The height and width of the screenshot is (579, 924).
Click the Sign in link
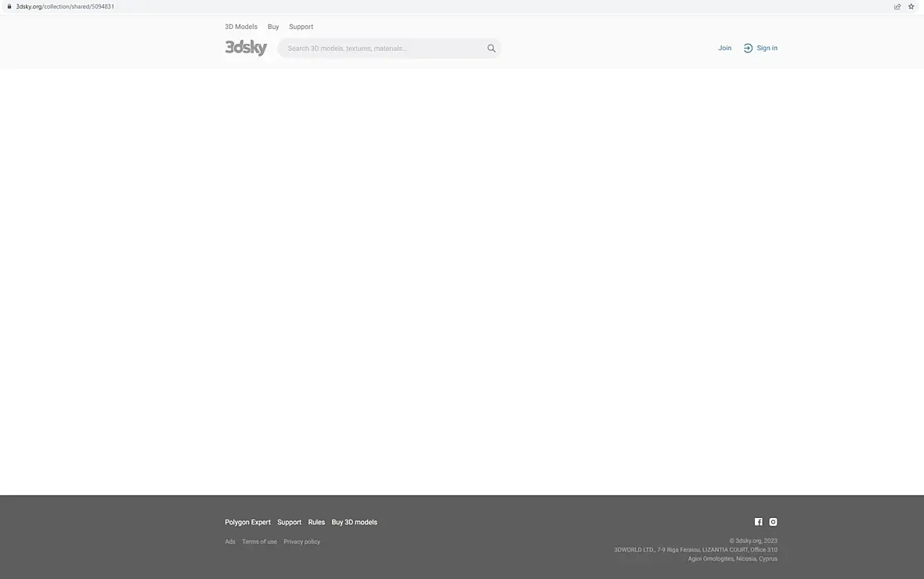tap(767, 49)
